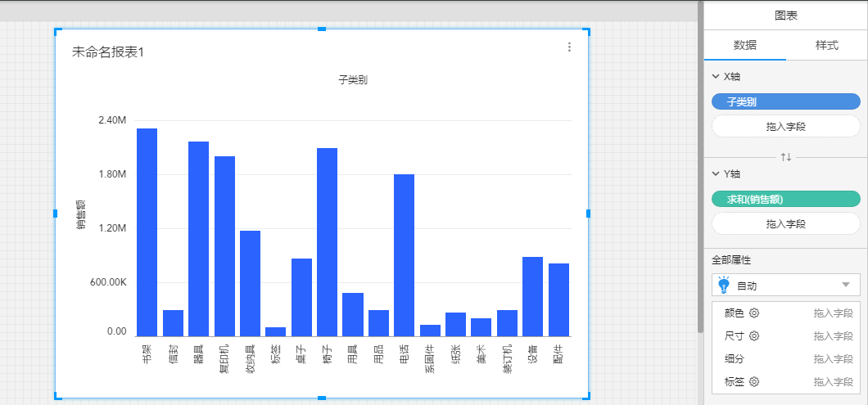This screenshot has width=868, height=405.
Task: Click the 收纳具 bar in the chart
Action: [x=251, y=283]
